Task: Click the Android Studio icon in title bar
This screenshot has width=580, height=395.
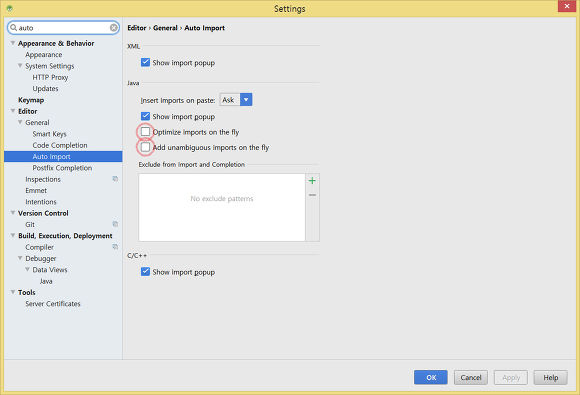Action: click(10, 8)
